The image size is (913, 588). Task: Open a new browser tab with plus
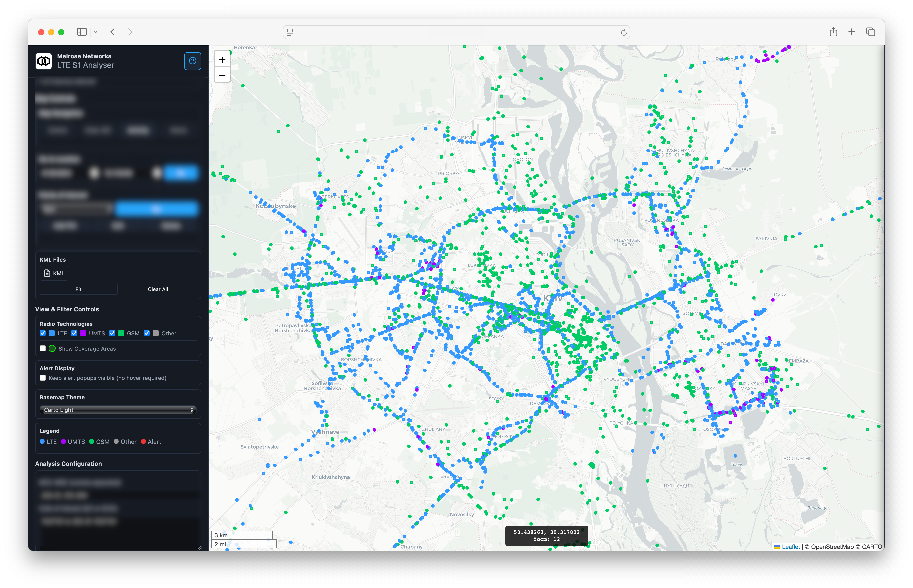coord(851,32)
